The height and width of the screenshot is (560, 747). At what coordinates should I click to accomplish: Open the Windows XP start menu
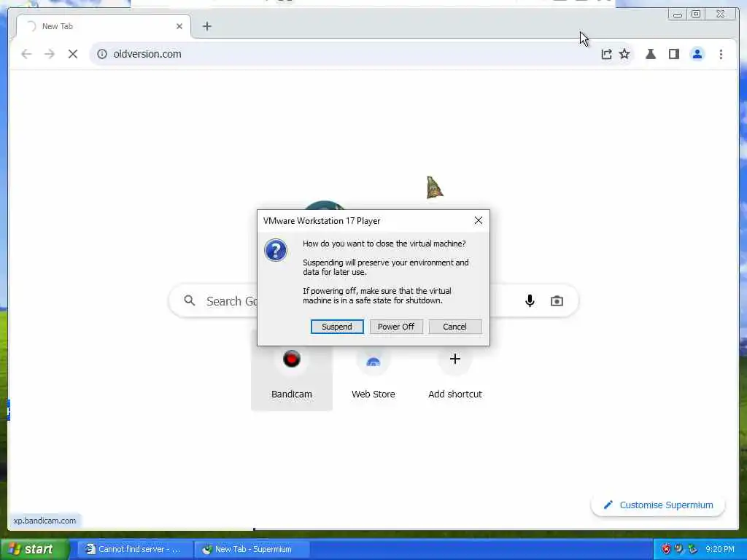click(34, 549)
